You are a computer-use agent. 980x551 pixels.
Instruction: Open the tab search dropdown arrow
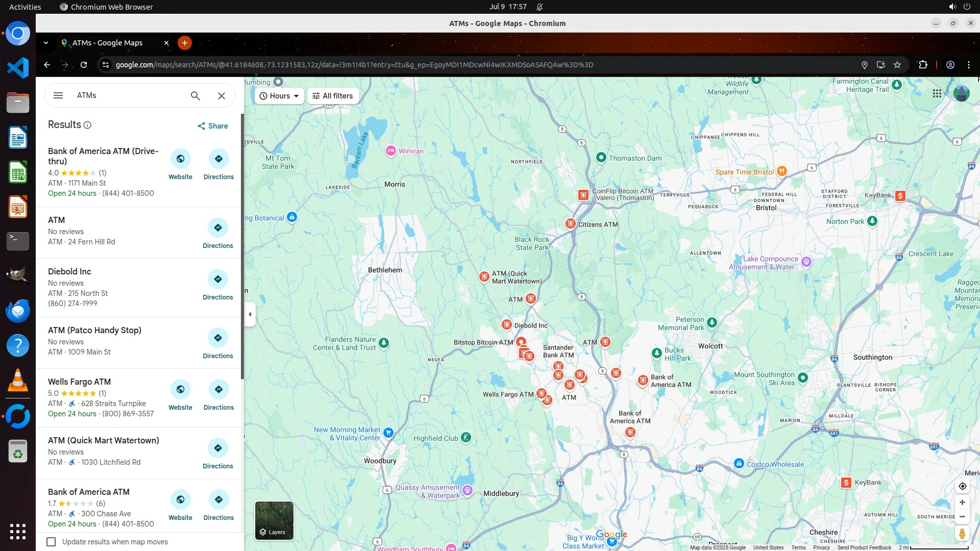pos(46,43)
